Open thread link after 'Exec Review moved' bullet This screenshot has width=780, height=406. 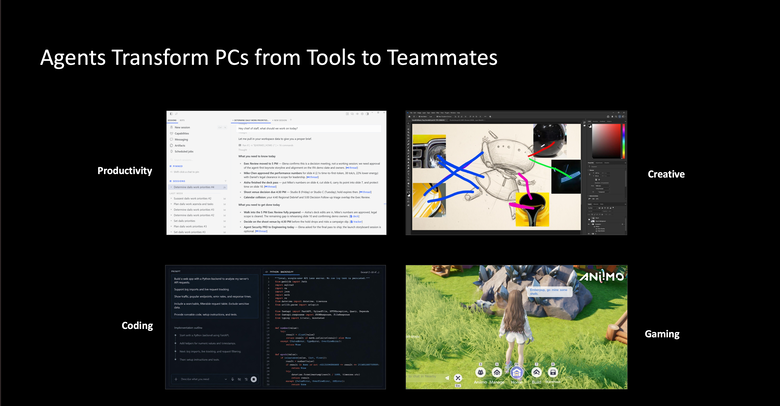click(x=352, y=168)
